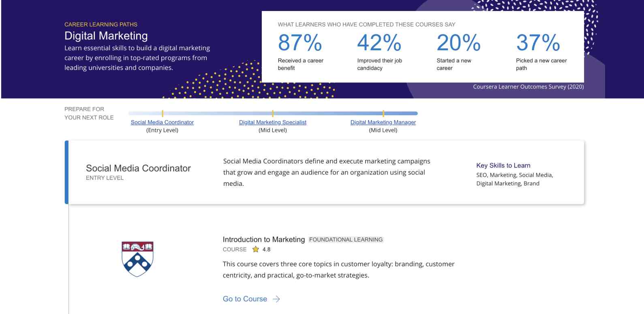The image size is (644, 314).
Task: Click the University of Pennsylvania shield logo
Action: pyautogui.click(x=137, y=259)
